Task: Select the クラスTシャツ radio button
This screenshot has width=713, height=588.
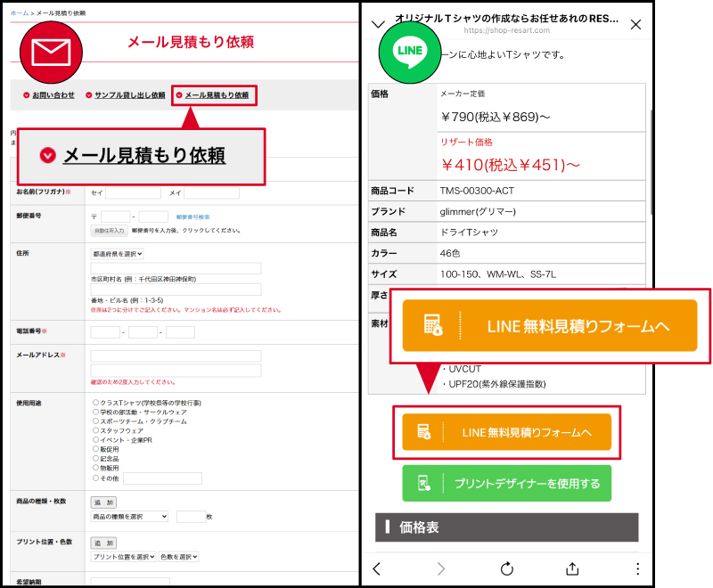Action: click(x=94, y=402)
